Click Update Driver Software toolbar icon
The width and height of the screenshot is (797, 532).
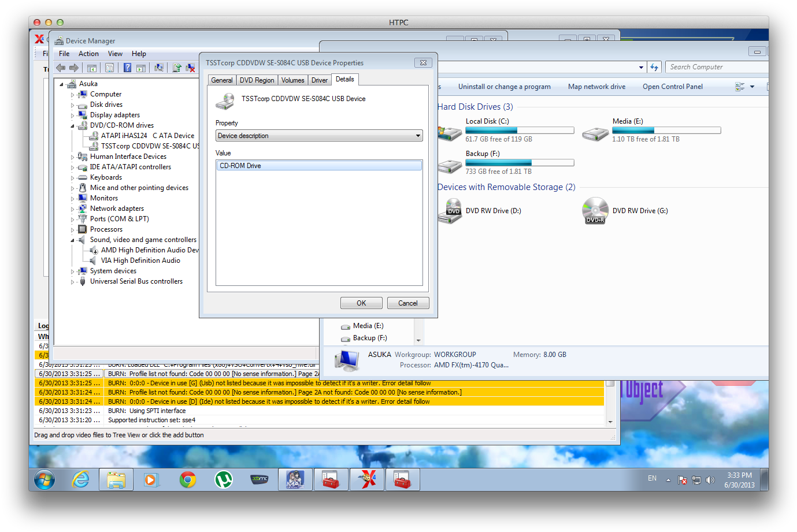pos(177,68)
